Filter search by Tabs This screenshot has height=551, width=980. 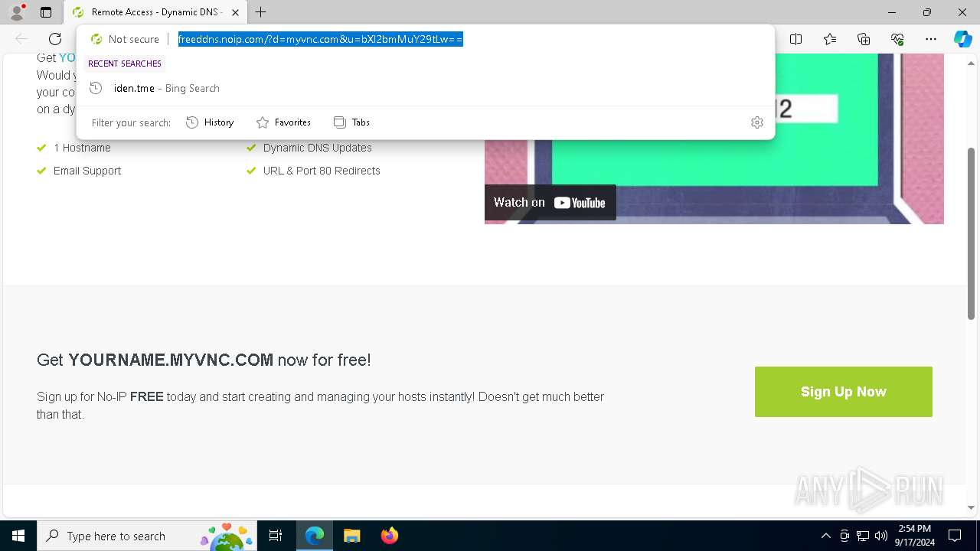point(351,122)
